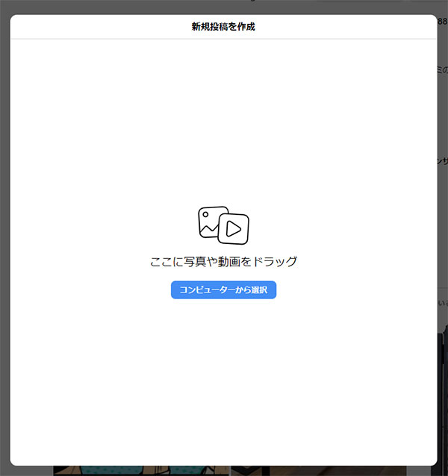Click the sun circle in the photo icon
The width and height of the screenshot is (448, 476).
pos(205,214)
